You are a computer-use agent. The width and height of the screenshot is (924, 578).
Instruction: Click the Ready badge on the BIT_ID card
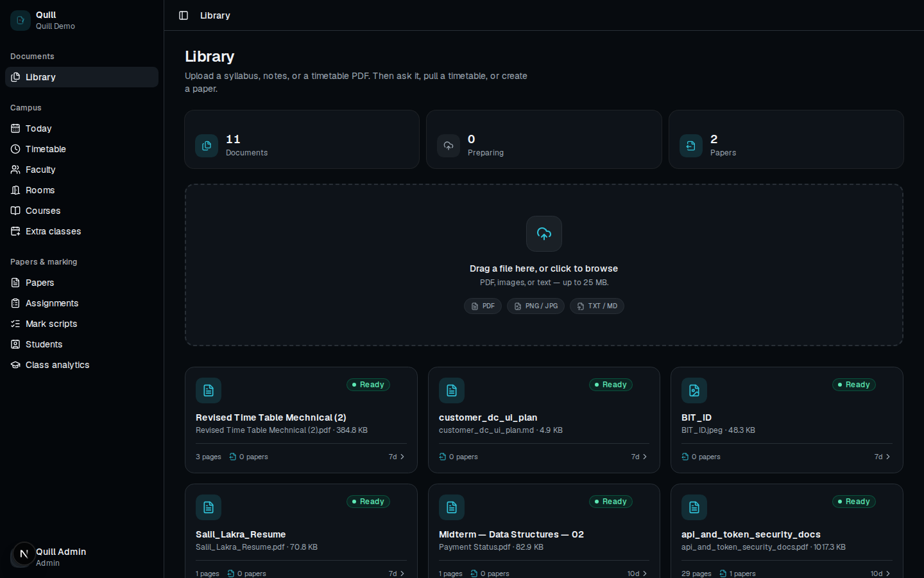pyautogui.click(x=854, y=385)
